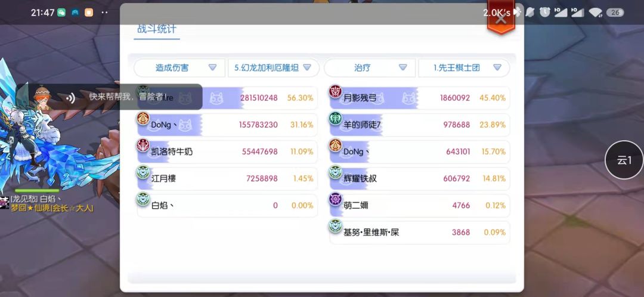The image size is (644, 297).
Task: Tap the voice message sound icon
Action: coord(70,98)
